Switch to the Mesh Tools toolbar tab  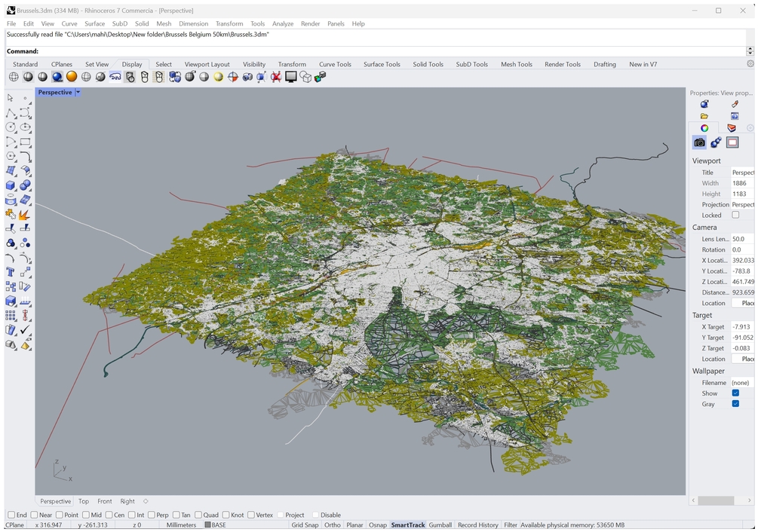516,65
